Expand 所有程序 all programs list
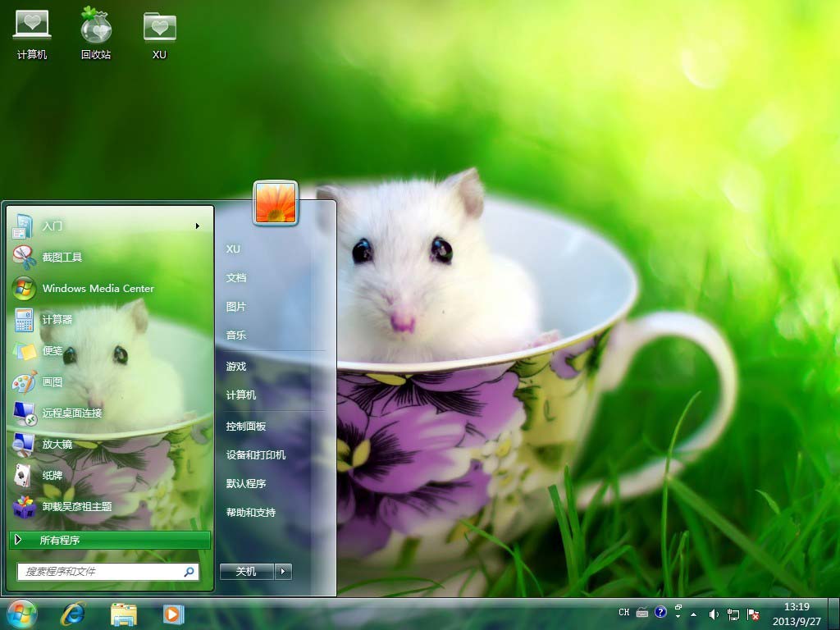This screenshot has height=630, width=840. point(109,540)
